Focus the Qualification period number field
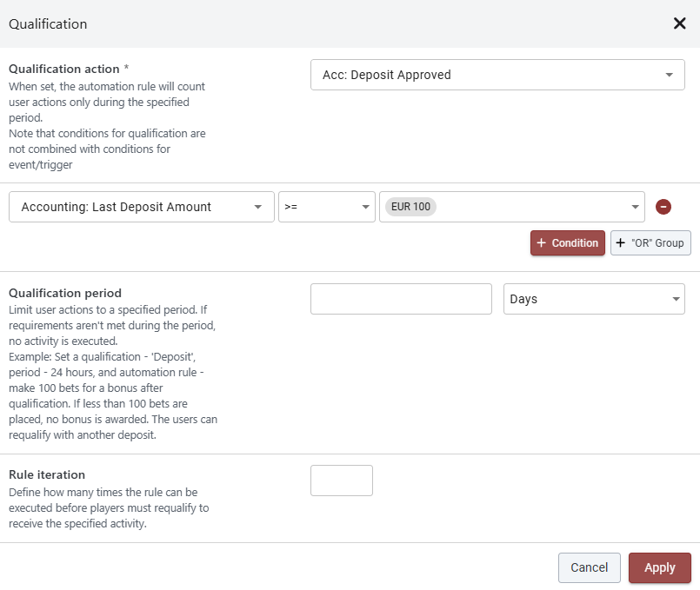 tap(401, 299)
